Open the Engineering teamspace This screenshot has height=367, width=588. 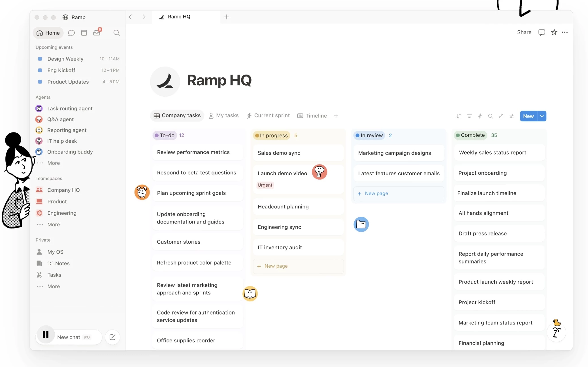point(62,213)
